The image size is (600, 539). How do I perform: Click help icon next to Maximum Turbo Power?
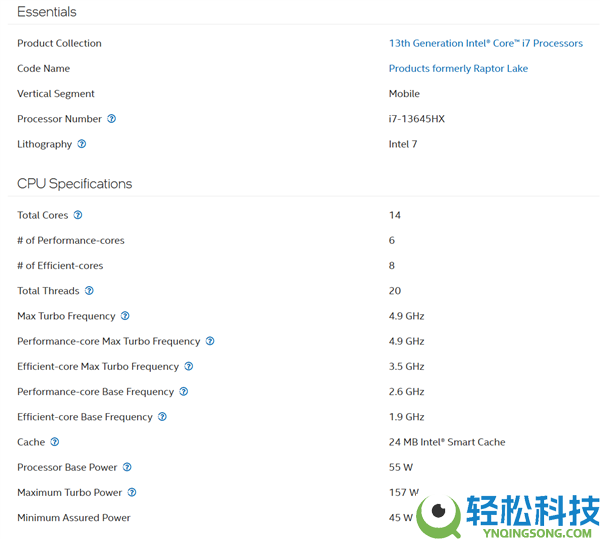[132, 492]
